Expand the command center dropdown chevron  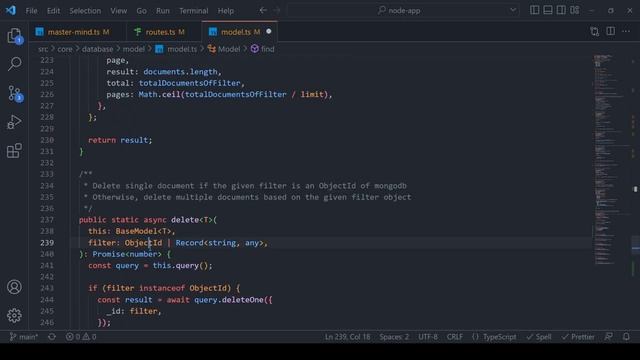[x=513, y=11]
